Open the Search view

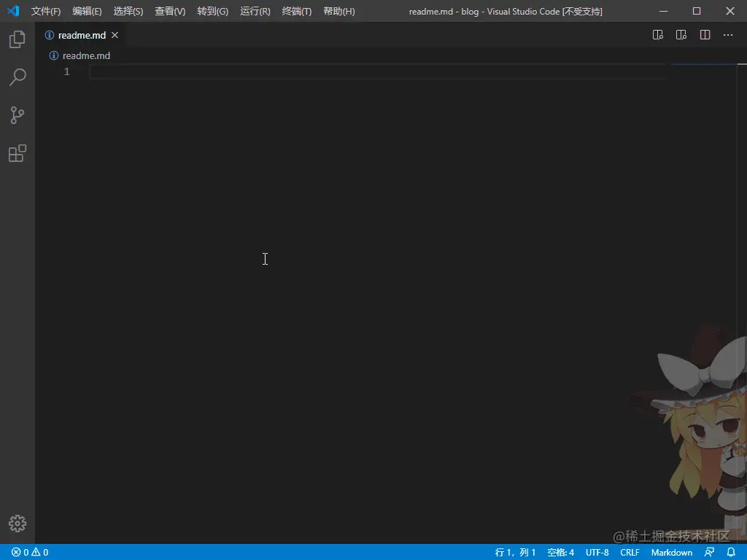(x=18, y=77)
